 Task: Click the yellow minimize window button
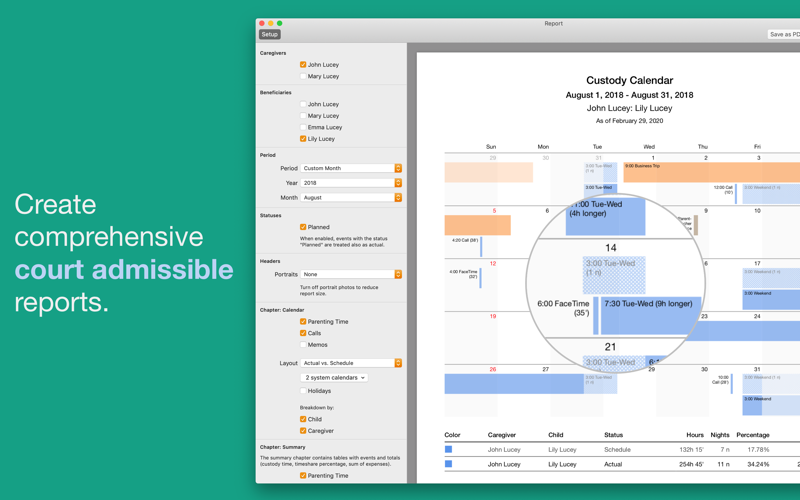tap(271, 23)
